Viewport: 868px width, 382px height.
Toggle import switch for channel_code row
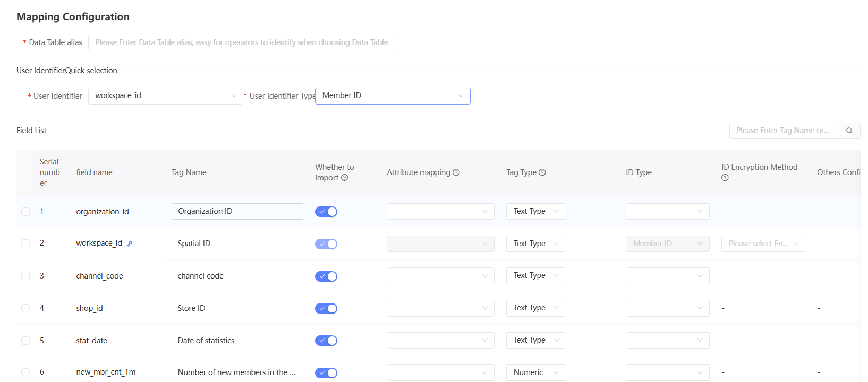(x=326, y=276)
